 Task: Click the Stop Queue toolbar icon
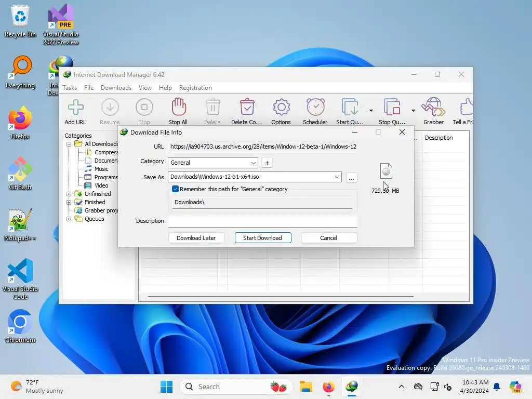pyautogui.click(x=392, y=108)
